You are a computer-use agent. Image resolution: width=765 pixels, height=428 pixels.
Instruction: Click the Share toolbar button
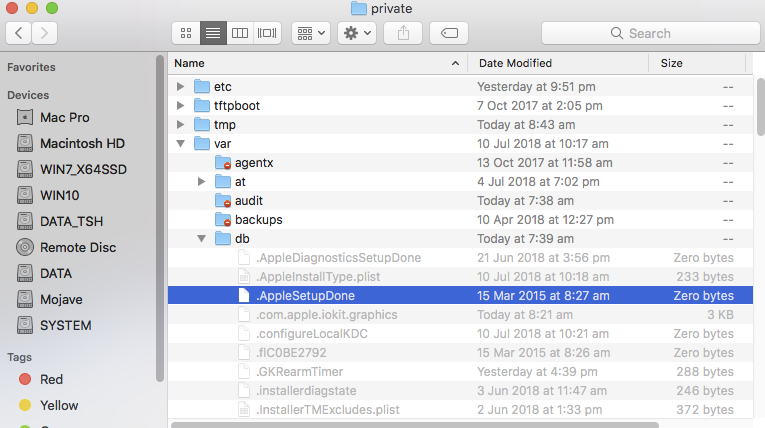[x=403, y=33]
